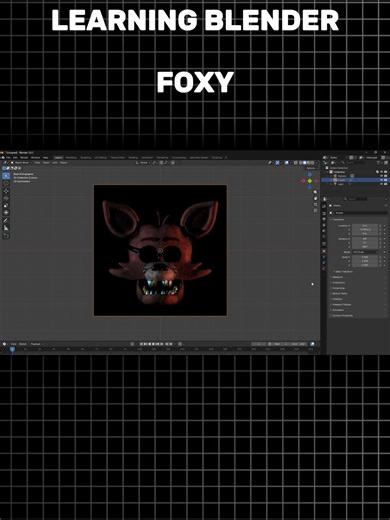Expand the Custom Properties panel
Image resolution: width=390 pixels, height=520 pixels.
pyautogui.click(x=342, y=315)
